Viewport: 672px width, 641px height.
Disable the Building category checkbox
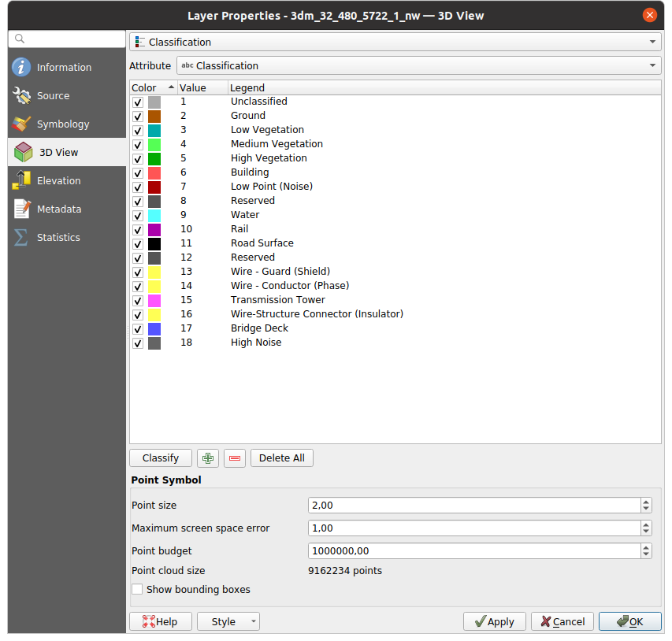pyautogui.click(x=138, y=173)
